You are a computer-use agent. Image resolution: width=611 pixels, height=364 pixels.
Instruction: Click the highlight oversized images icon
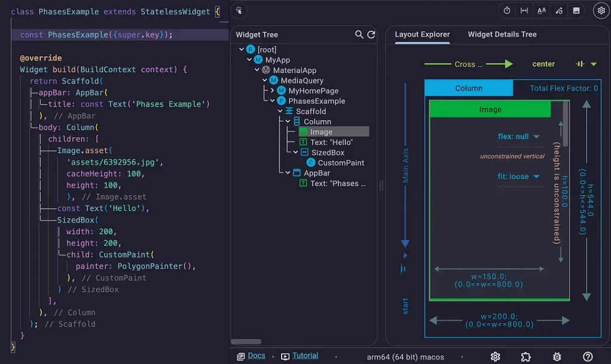[x=576, y=11]
